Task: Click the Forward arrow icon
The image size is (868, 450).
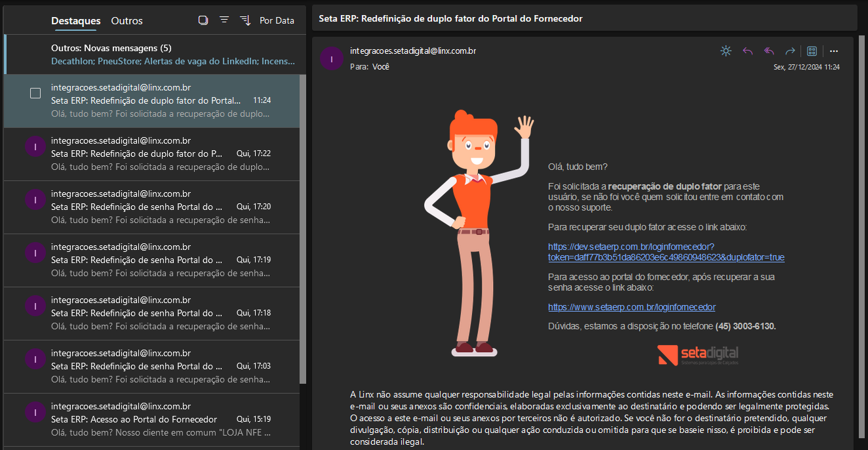Action: [790, 51]
